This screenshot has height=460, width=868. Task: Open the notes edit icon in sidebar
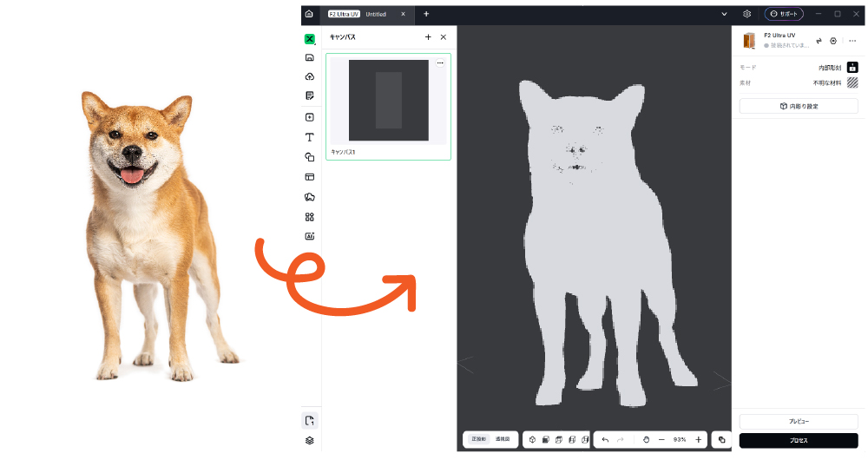tap(310, 95)
